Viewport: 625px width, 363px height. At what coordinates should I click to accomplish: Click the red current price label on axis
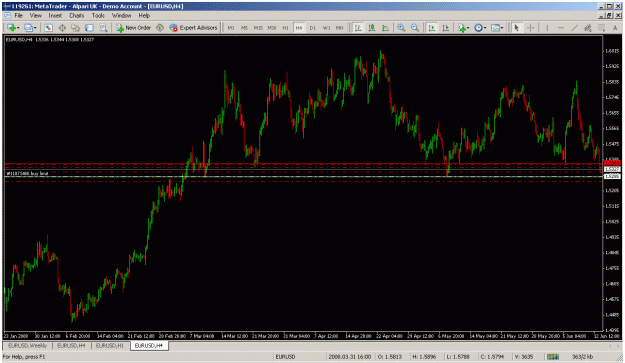pyautogui.click(x=612, y=163)
